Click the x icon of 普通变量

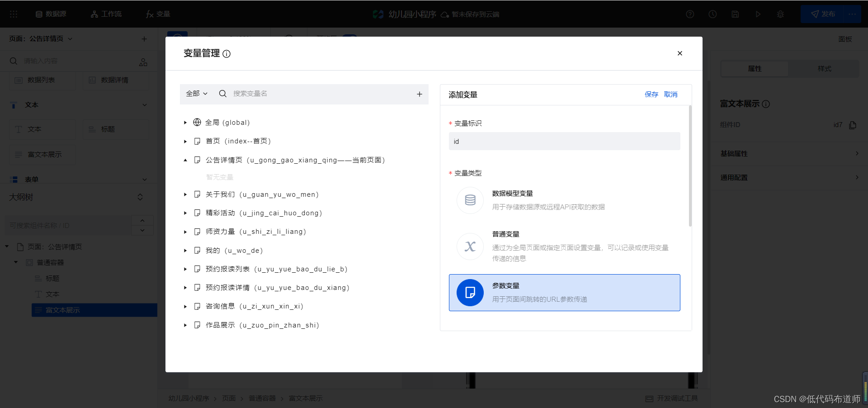tap(470, 246)
